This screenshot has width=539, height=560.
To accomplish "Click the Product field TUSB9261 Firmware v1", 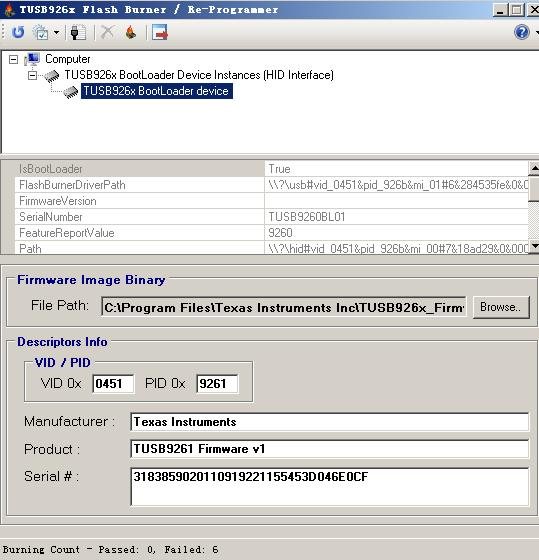I will click(329, 449).
